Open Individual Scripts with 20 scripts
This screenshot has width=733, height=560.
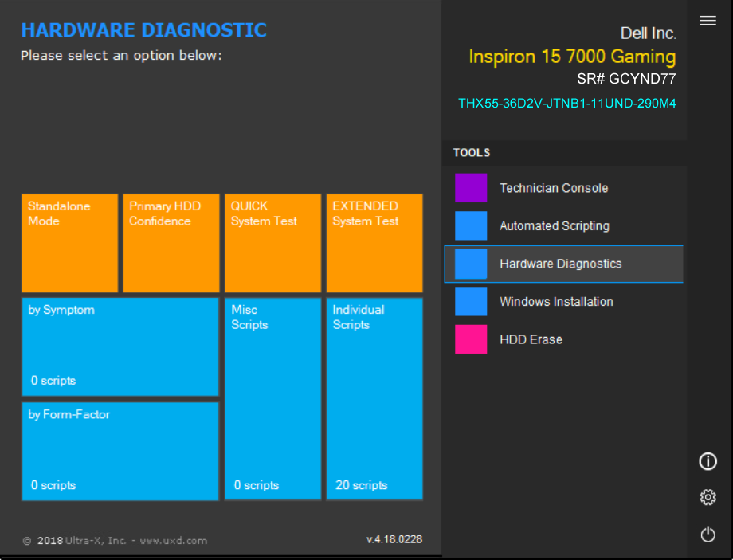coord(374,399)
